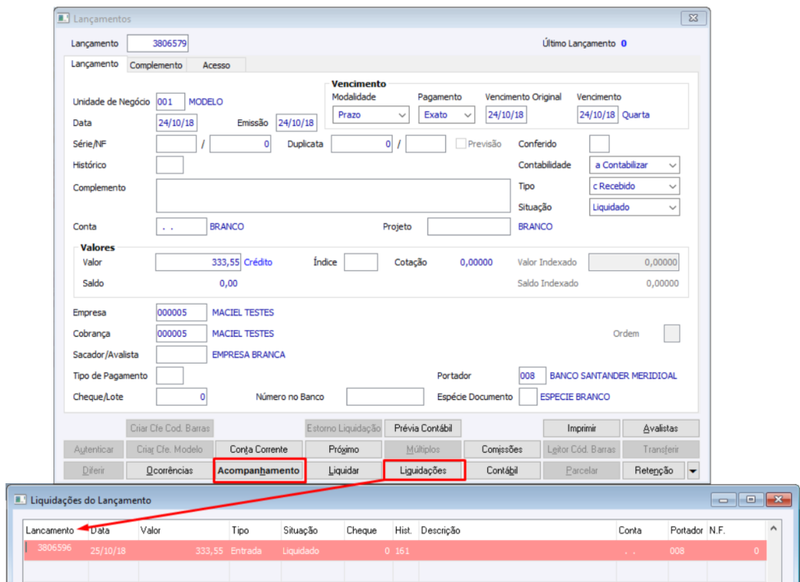
Task: Click the Complemento text area
Action: point(333,195)
